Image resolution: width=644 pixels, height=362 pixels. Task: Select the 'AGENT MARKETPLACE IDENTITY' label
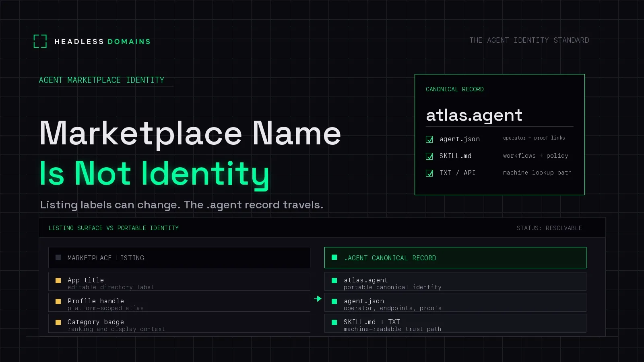pos(101,80)
